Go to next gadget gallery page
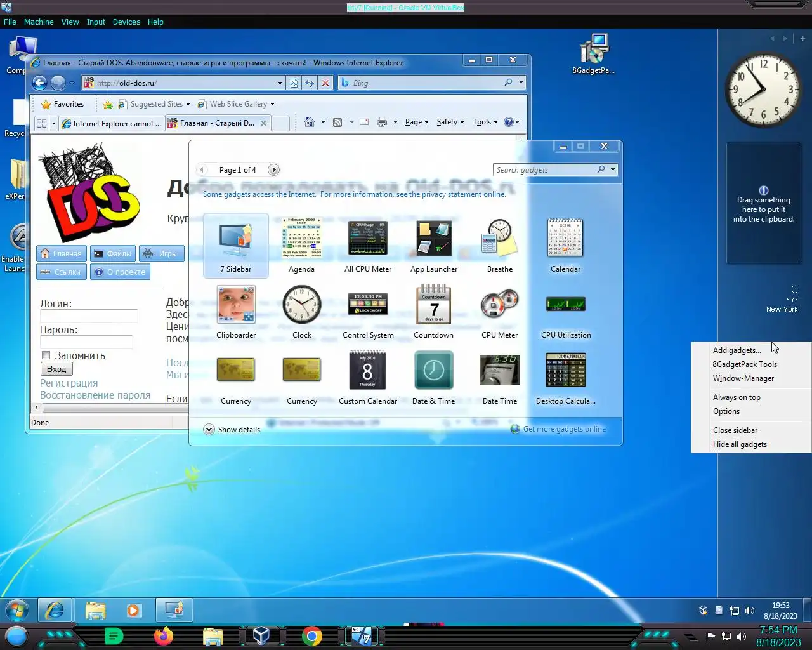 [x=273, y=169]
